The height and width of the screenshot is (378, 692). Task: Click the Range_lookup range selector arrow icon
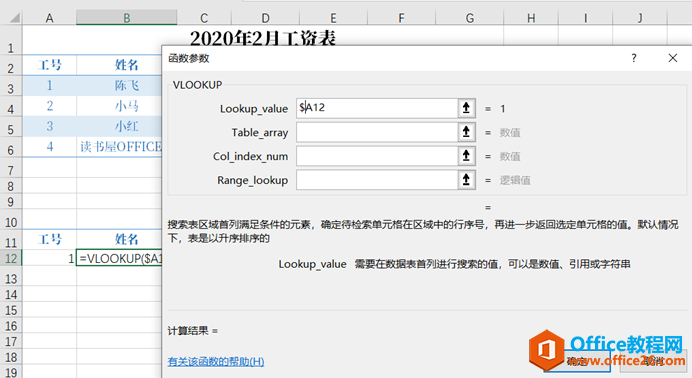point(466,180)
